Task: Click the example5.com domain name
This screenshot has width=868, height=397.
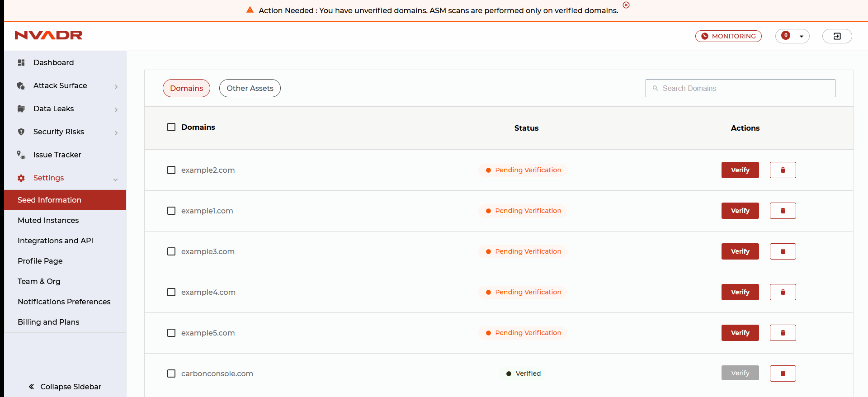Action: pos(208,333)
